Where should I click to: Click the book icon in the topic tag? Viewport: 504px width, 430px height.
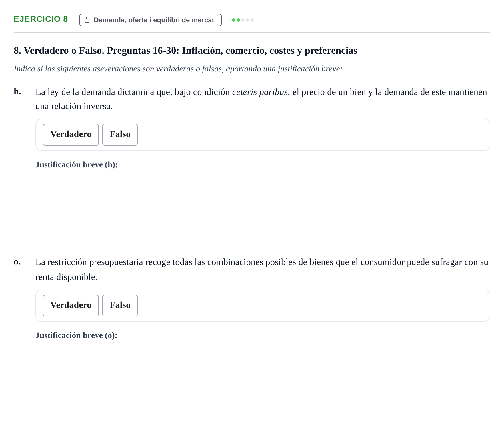(x=87, y=20)
